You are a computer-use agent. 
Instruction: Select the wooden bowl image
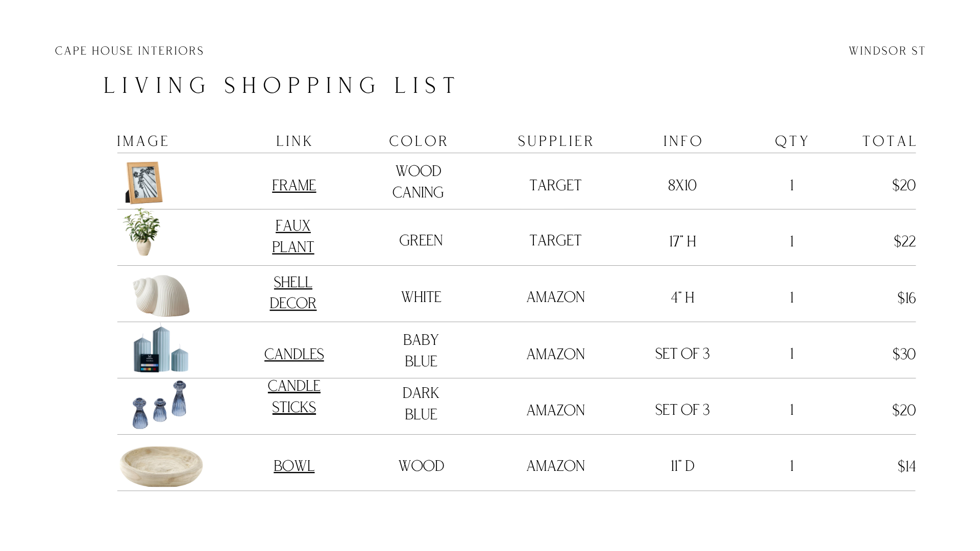point(161,466)
